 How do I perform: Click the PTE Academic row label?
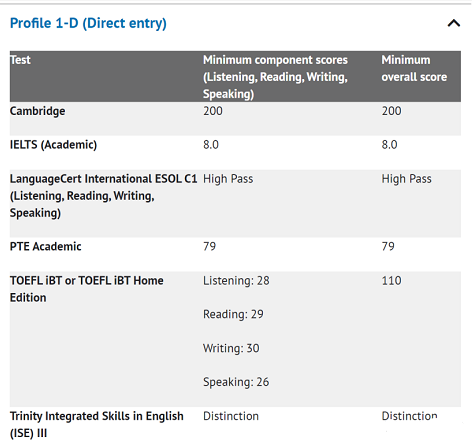(46, 247)
